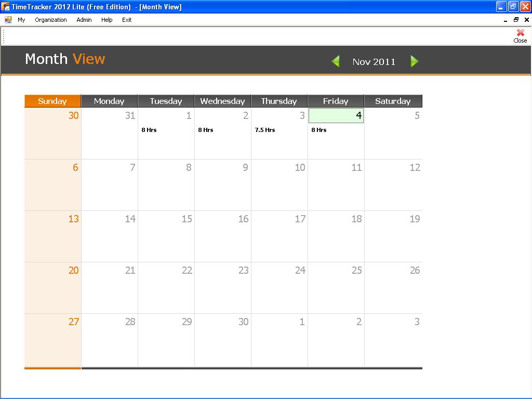Click the Saturday column header
Image resolution: width=532 pixels, height=399 pixels.
393,101
